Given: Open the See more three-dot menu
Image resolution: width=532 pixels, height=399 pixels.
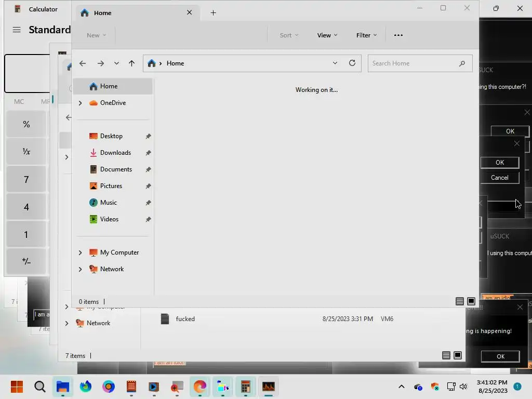Looking at the screenshot, I should coord(398,35).
